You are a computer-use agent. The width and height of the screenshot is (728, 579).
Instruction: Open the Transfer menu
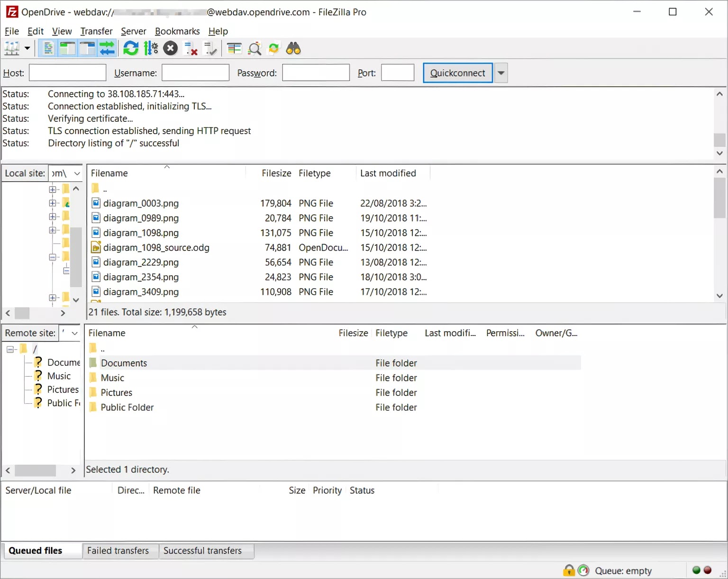pyautogui.click(x=97, y=31)
